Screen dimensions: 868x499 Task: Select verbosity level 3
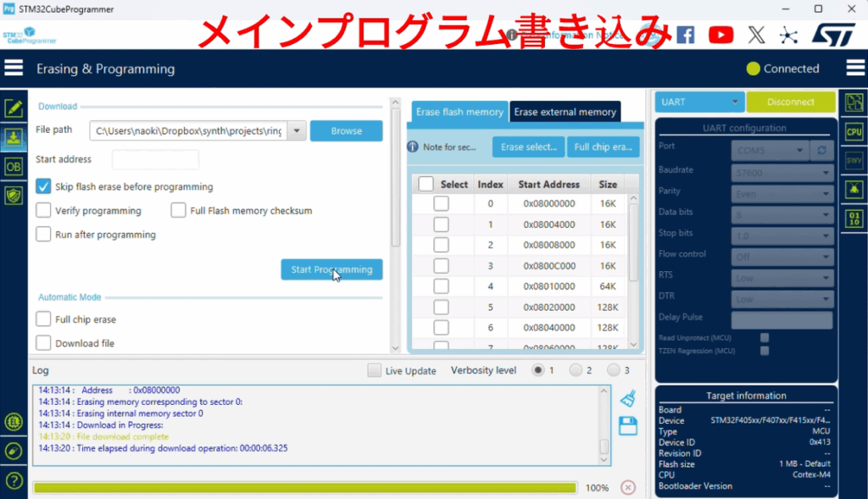click(614, 370)
